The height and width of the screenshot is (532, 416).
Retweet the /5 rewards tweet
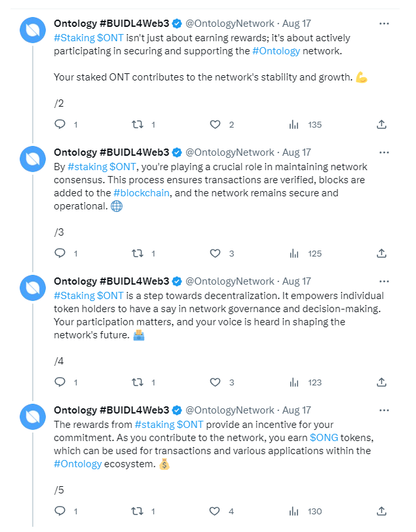(x=138, y=511)
